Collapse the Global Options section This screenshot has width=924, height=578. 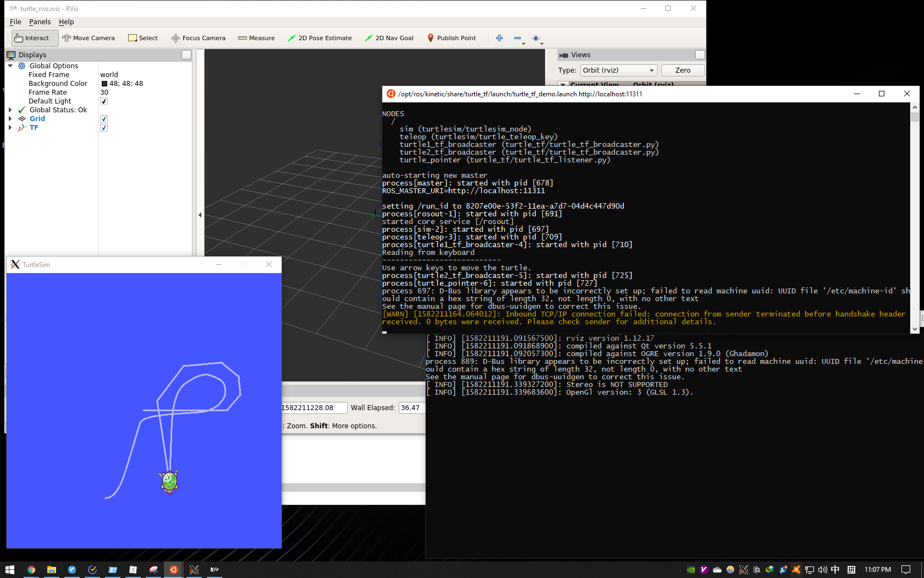tap(10, 66)
